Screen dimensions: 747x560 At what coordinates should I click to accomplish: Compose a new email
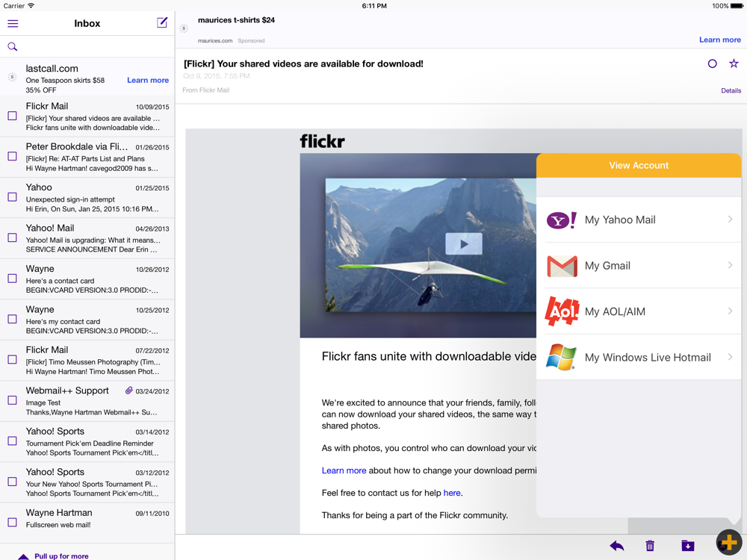click(x=162, y=22)
